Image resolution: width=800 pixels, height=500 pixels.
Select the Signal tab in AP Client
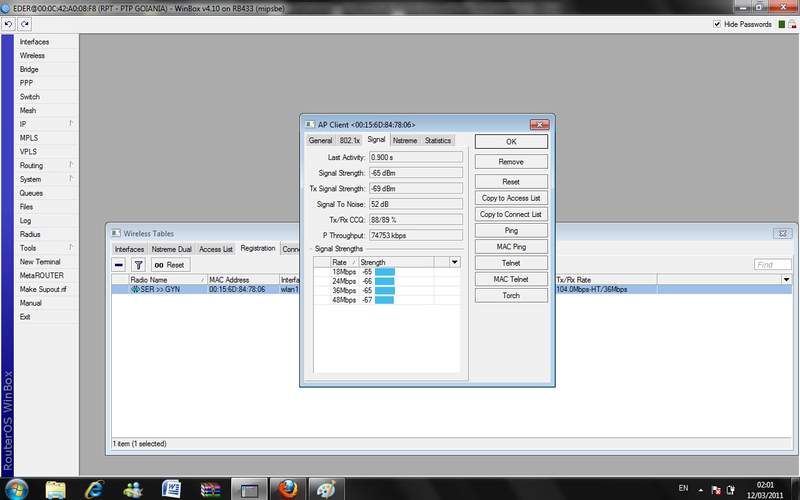click(377, 139)
